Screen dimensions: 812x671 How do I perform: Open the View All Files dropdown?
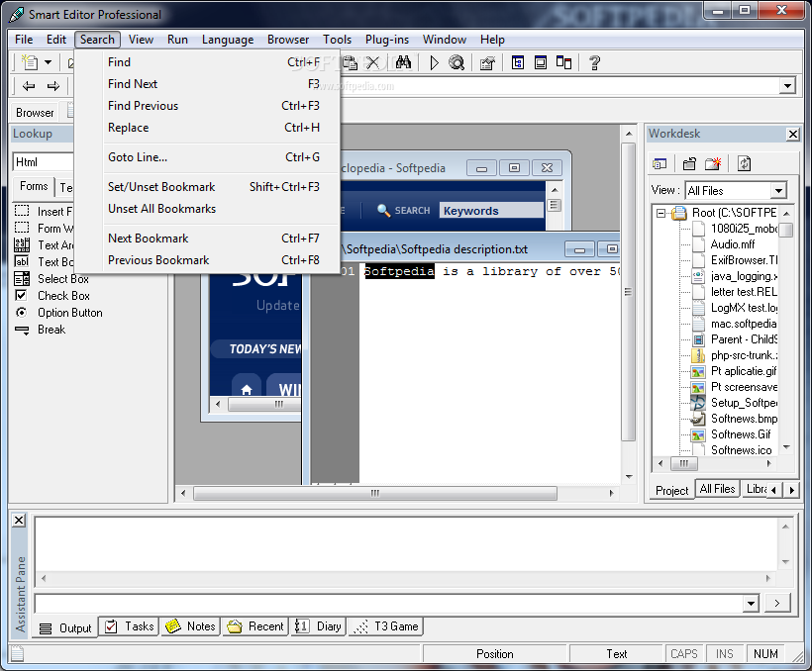click(778, 191)
